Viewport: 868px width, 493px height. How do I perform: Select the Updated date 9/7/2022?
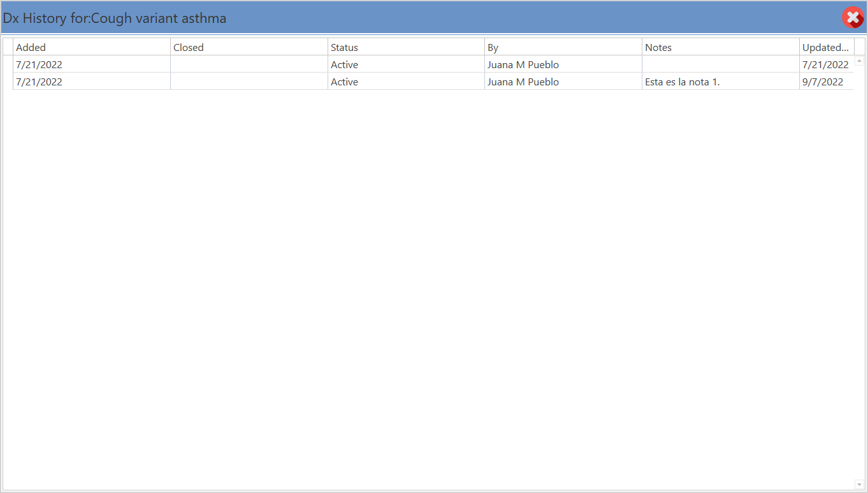(x=827, y=82)
